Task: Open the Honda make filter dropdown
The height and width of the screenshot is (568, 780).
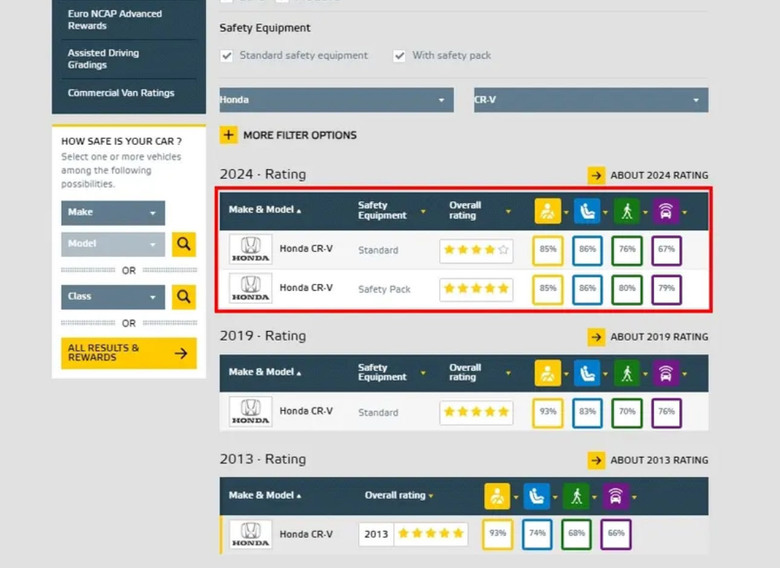Action: [x=337, y=100]
